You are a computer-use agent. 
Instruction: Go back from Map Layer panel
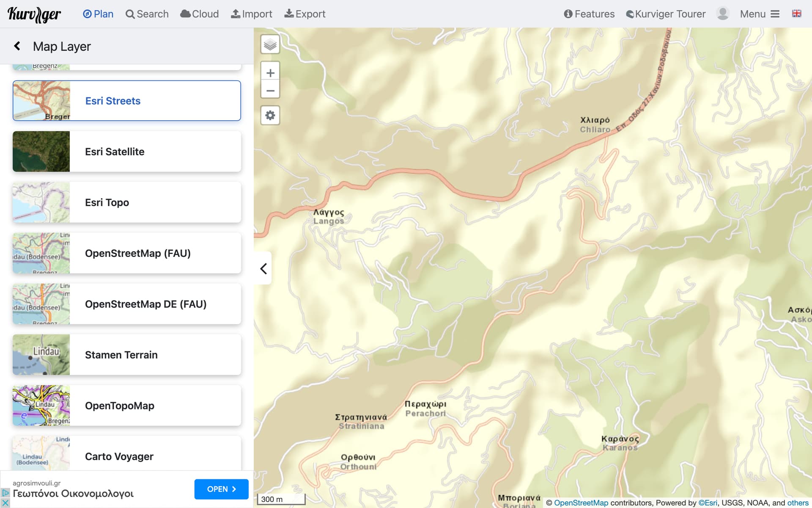tap(17, 46)
